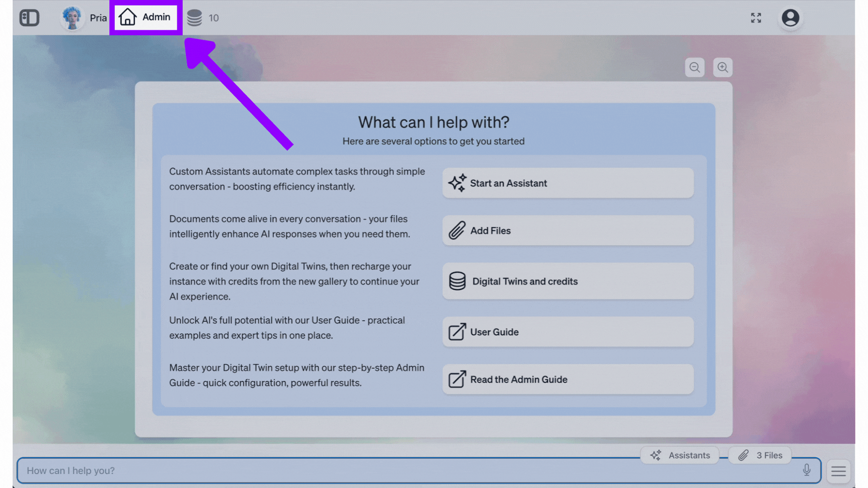
Task: Click the Add Files button
Action: click(568, 230)
